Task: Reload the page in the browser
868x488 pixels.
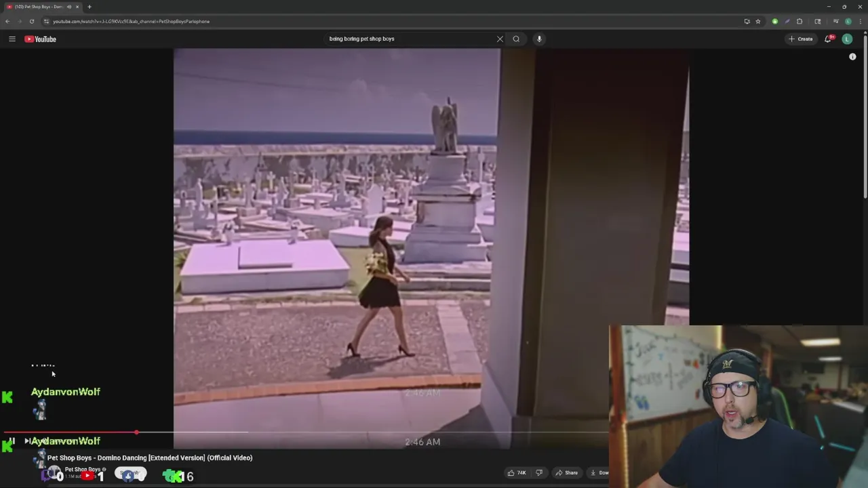Action: (x=31, y=21)
